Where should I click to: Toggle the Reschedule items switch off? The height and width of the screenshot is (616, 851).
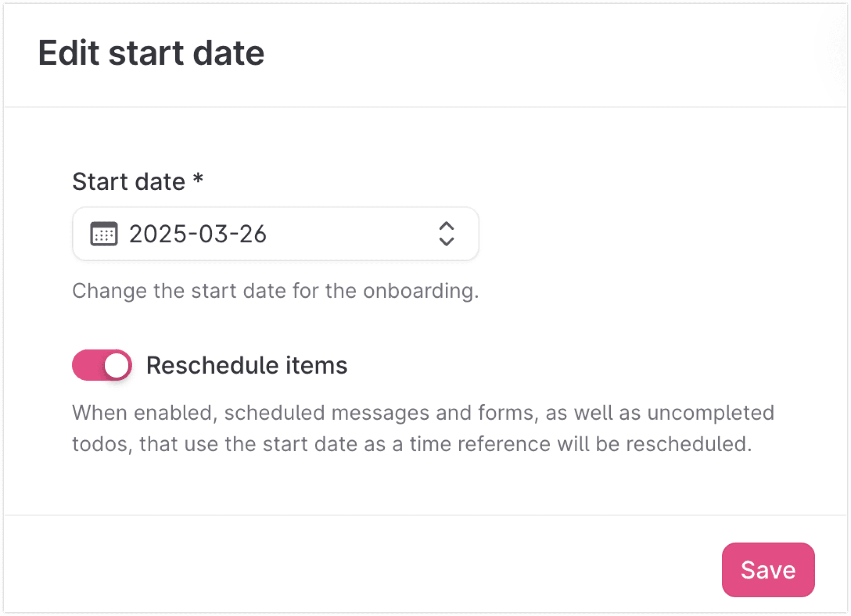[x=102, y=365]
